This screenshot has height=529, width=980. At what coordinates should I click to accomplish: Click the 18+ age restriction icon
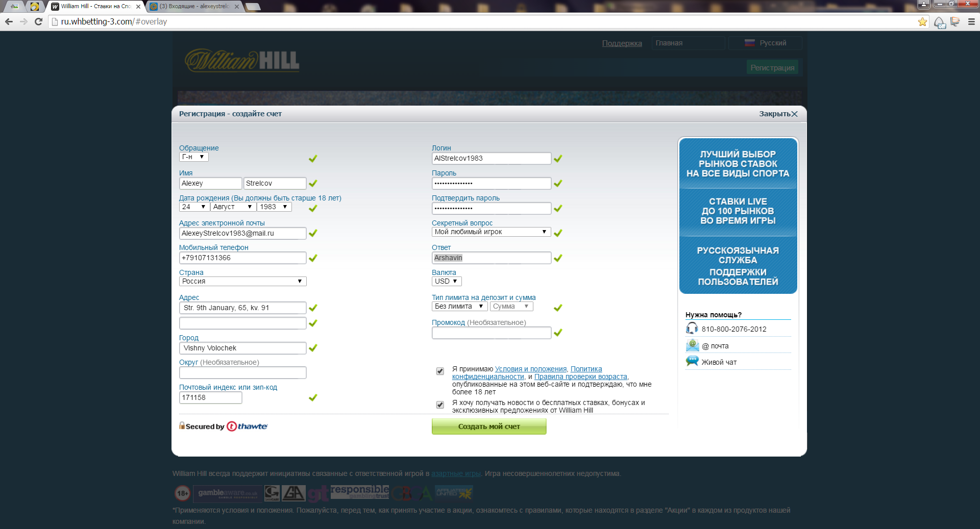(x=182, y=493)
